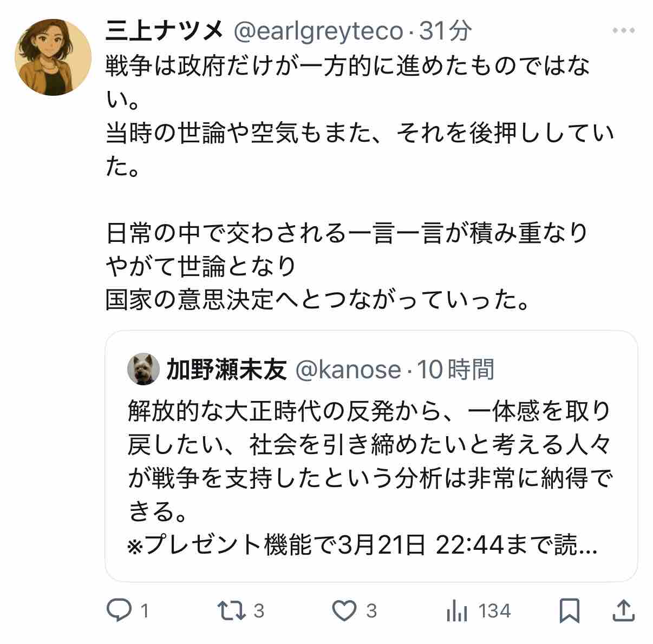Click the repost count 3

pos(259,612)
